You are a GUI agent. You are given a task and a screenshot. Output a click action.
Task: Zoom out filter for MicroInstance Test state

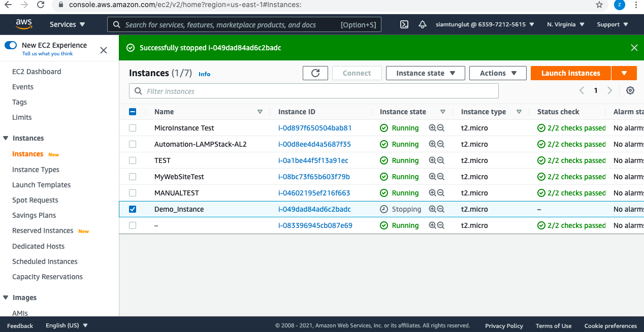[441, 128]
